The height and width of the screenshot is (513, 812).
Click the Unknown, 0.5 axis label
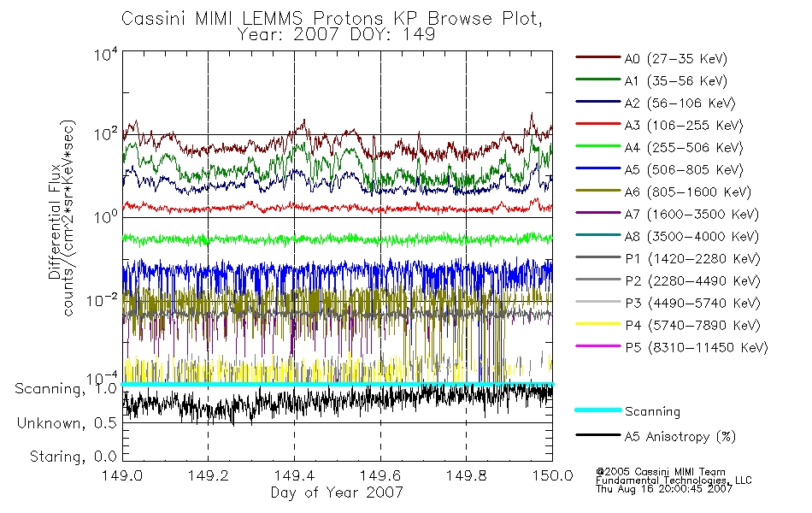(x=67, y=423)
